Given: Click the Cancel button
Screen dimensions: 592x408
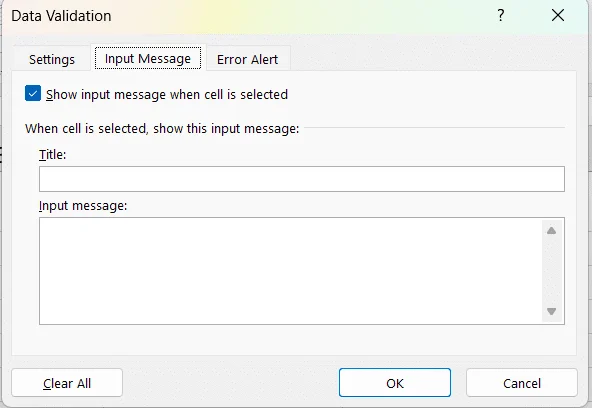Looking at the screenshot, I should pyautogui.click(x=522, y=383).
